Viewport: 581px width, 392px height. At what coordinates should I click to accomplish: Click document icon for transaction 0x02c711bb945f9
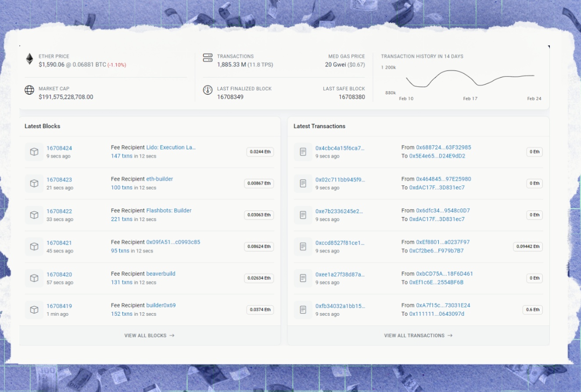303,183
